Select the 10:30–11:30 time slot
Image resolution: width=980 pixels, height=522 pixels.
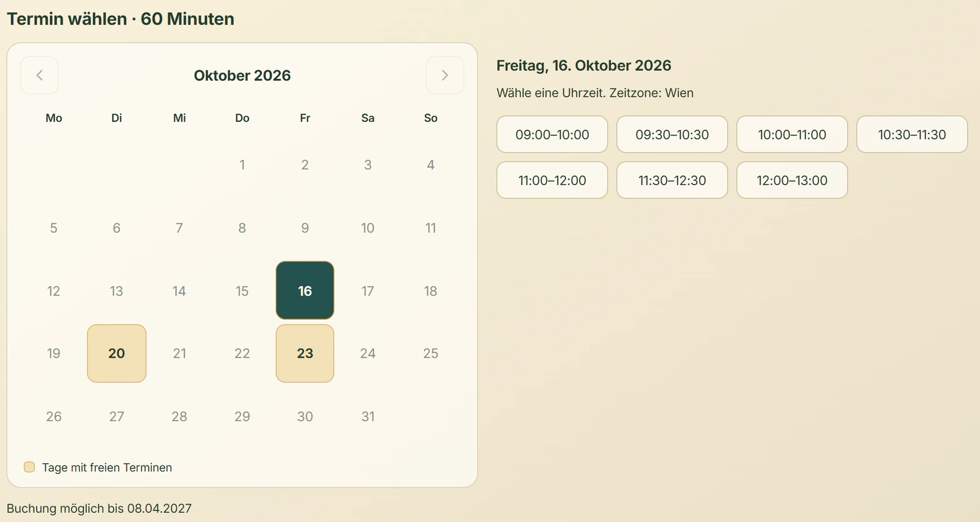pos(912,134)
